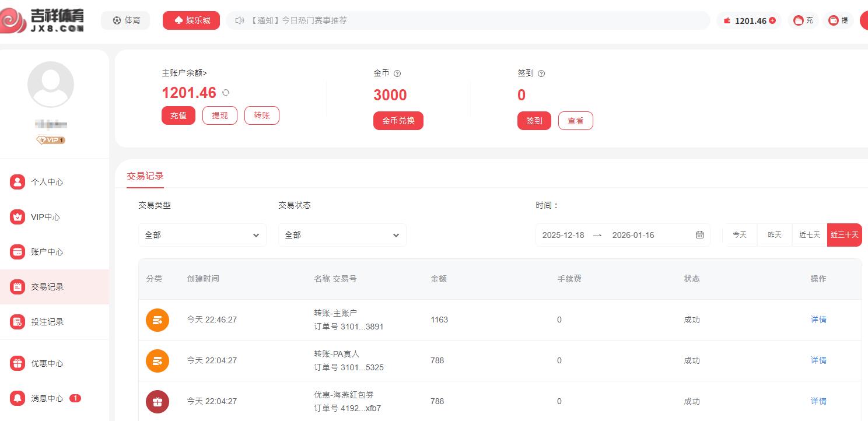Viewport: 868px width, 421px height.
Task: Open the calendar icon in date range
Action: pos(699,235)
